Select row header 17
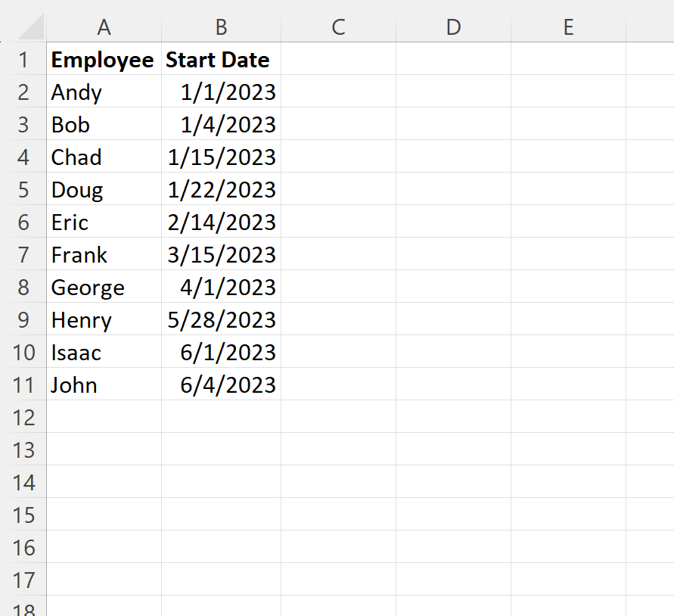The image size is (674, 616). [23, 580]
